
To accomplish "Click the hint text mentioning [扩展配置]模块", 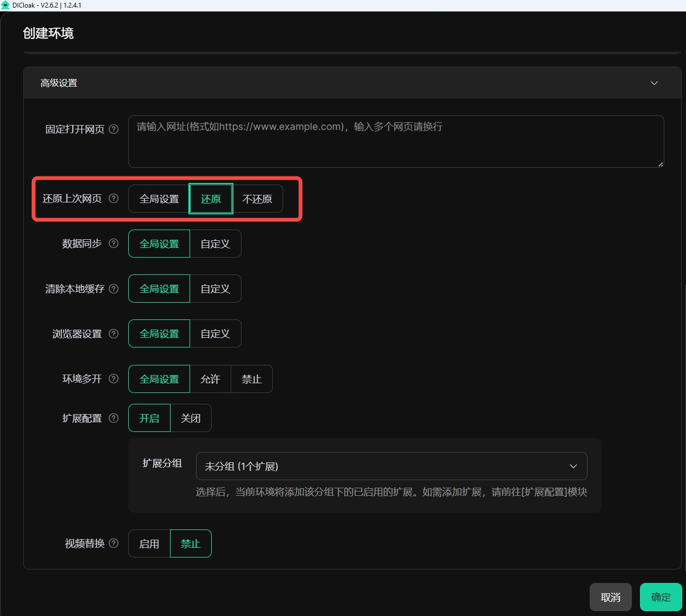I will pos(391,492).
